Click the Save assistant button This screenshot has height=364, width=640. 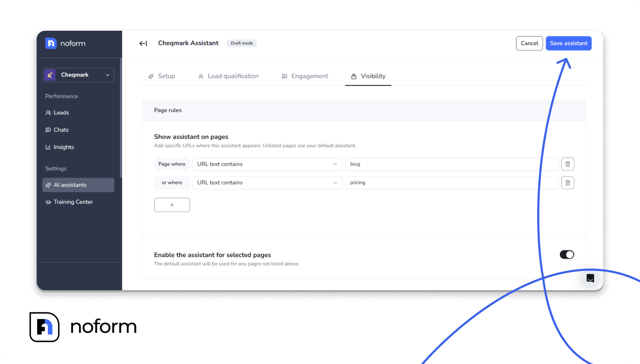pos(568,44)
